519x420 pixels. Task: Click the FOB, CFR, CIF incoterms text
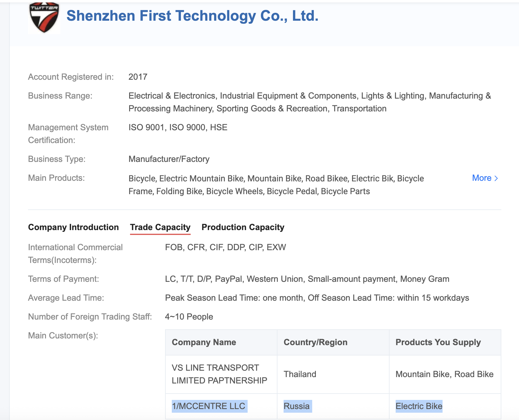[x=225, y=247]
